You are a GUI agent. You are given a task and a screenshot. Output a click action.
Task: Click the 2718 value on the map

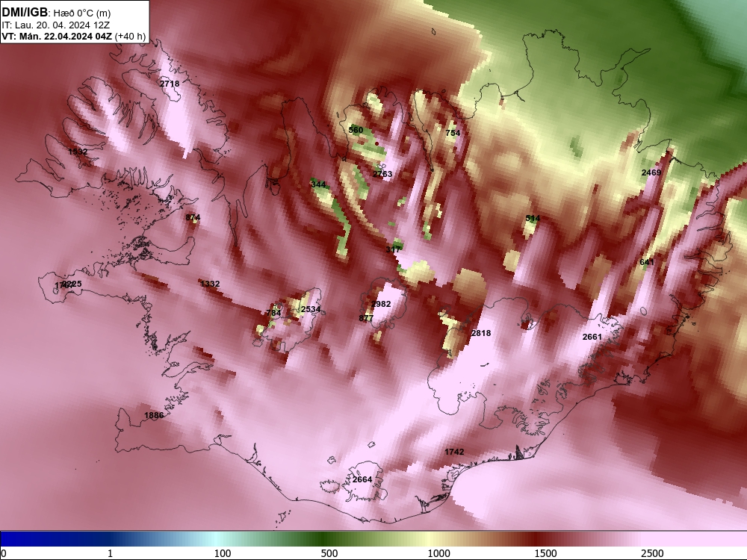[x=170, y=84]
